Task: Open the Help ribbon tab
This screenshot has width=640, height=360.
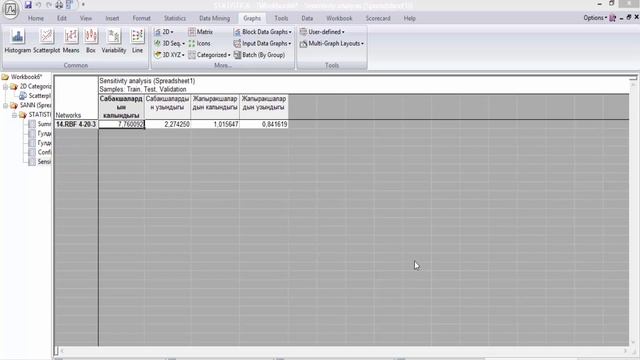Action: coord(409,18)
